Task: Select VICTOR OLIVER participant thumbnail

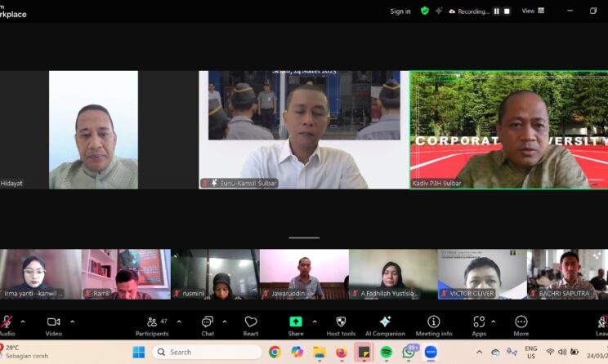Action: click(482, 274)
